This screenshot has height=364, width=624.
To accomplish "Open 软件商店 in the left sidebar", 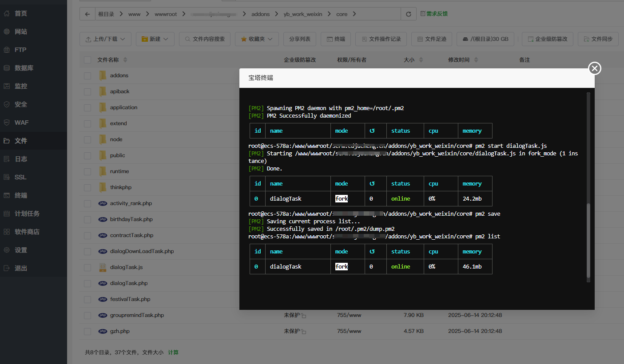I will point(27,232).
